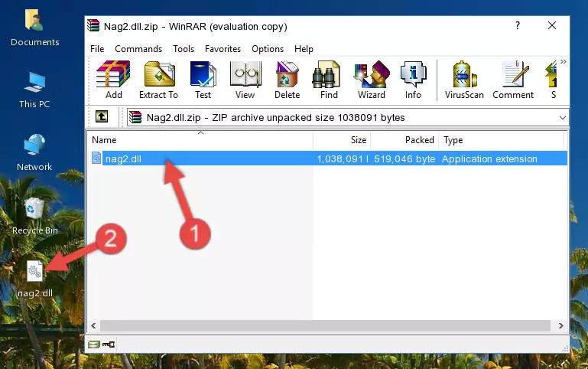
Task: Click the nag2.dll file icon in list
Action: [96, 158]
